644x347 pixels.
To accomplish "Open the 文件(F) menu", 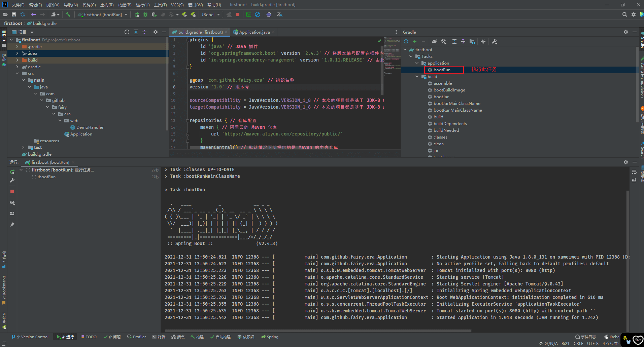I will click(x=18, y=5).
